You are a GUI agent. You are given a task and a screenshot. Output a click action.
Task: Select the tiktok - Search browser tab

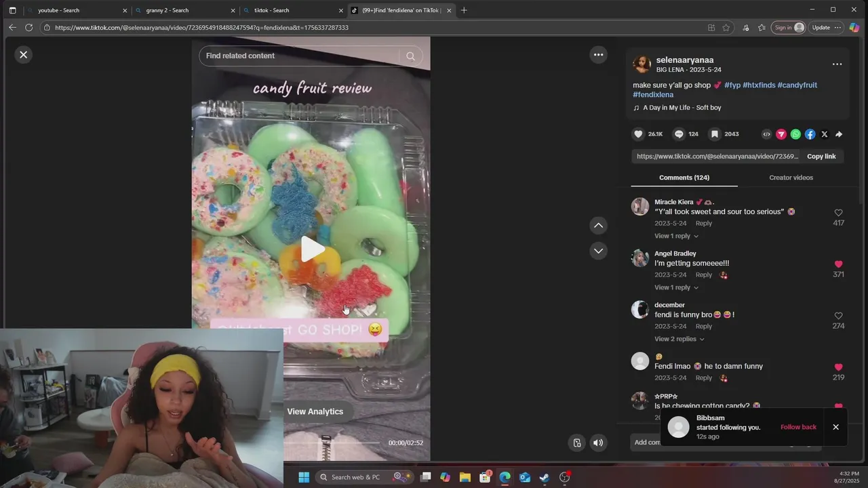[x=293, y=10]
